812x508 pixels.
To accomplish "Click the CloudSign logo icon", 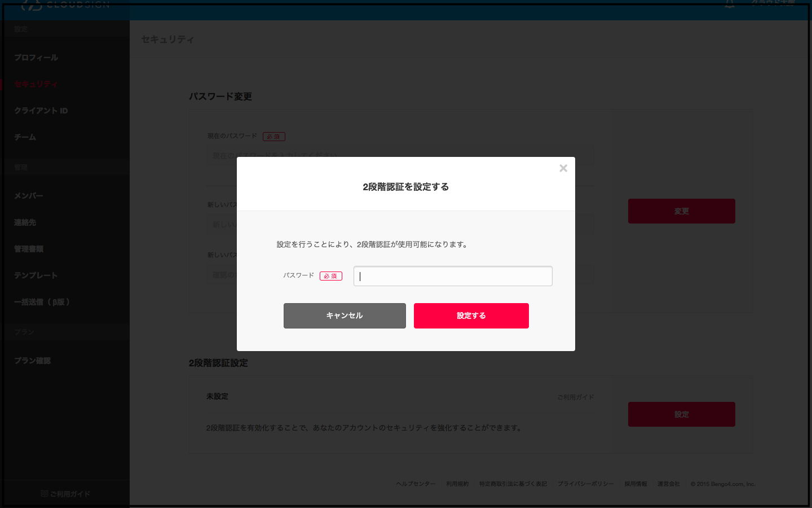I will click(32, 5).
